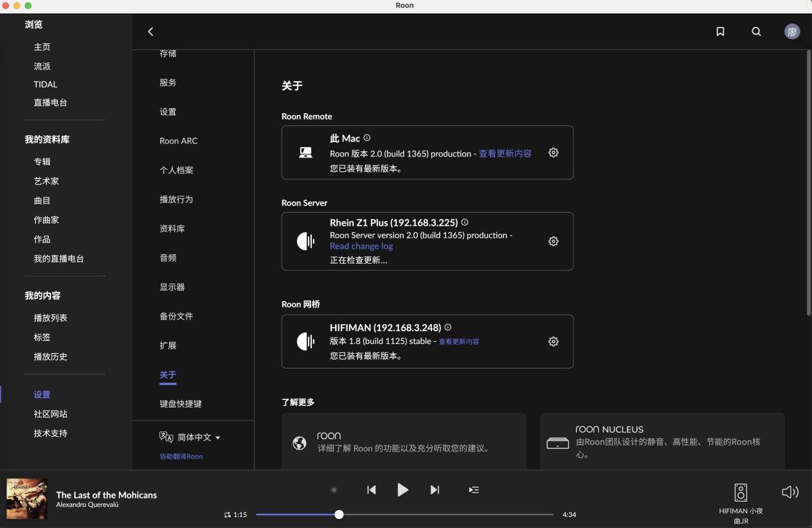812x528 pixels.
Task: Open 作品 in library sidebar
Action: [x=42, y=239]
